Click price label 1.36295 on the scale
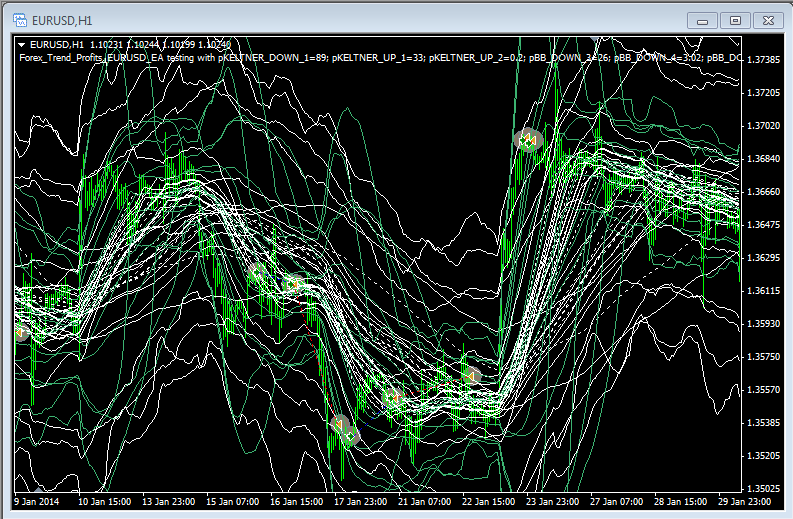 click(x=763, y=258)
